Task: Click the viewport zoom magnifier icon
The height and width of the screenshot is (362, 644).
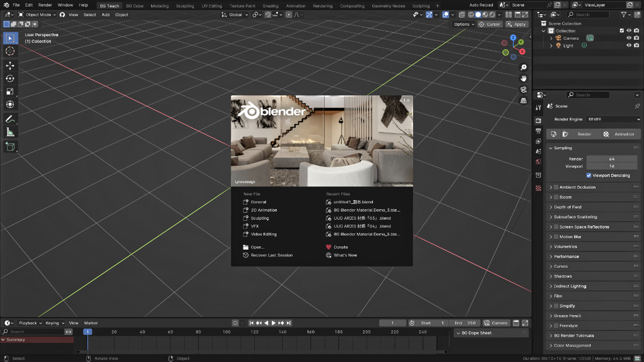Action: (x=524, y=67)
